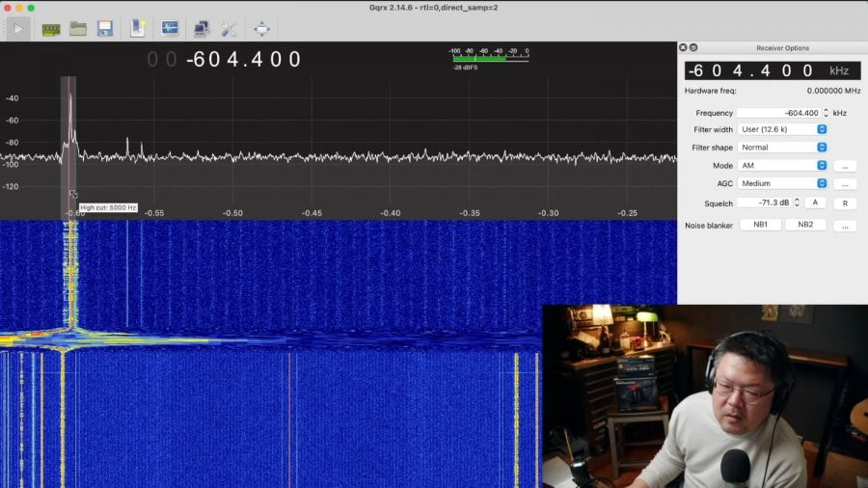Click the auto squelch A button
This screenshot has width=868, height=488.
(815, 203)
